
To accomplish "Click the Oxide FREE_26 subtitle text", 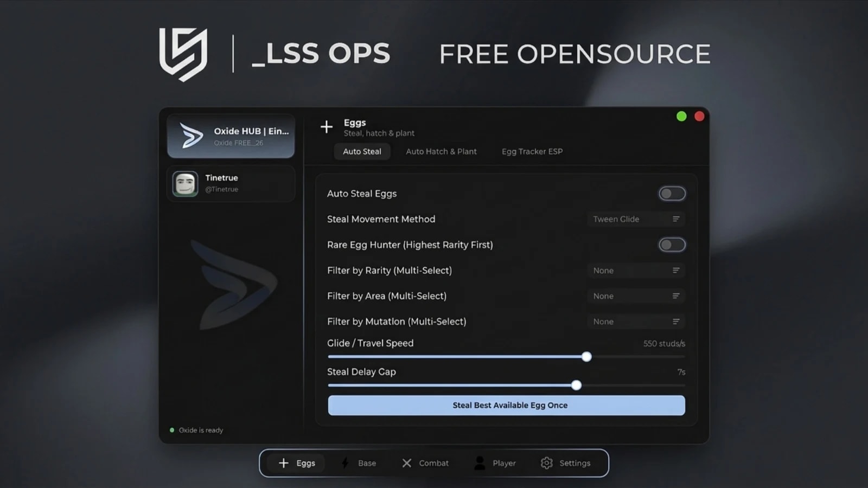I will click(x=238, y=143).
